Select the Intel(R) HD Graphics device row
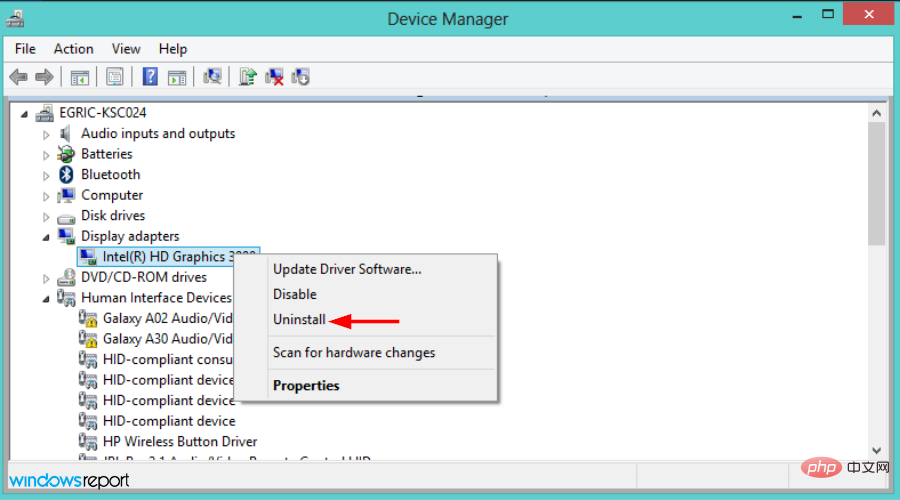The height and width of the screenshot is (500, 900). [x=168, y=257]
